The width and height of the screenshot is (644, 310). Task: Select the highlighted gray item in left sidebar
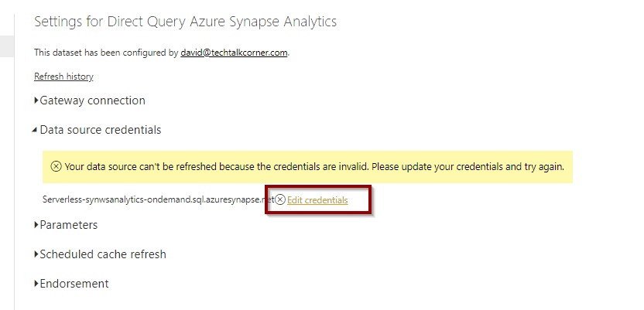click(7, 46)
